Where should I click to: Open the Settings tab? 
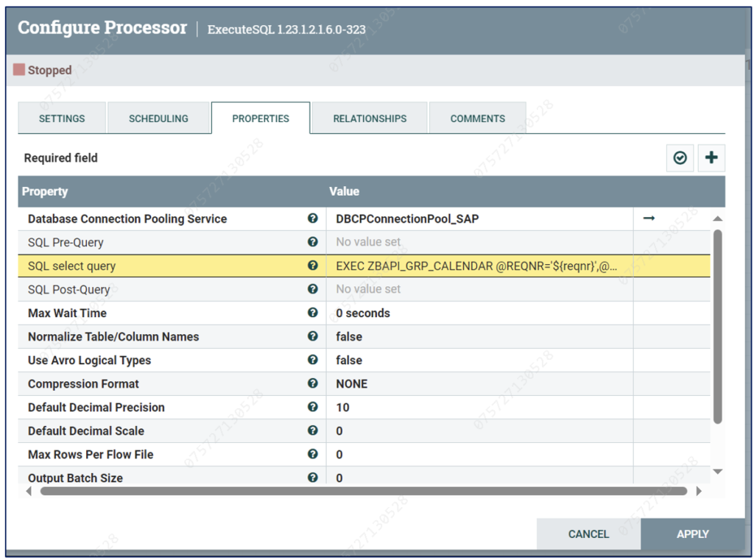[62, 118]
